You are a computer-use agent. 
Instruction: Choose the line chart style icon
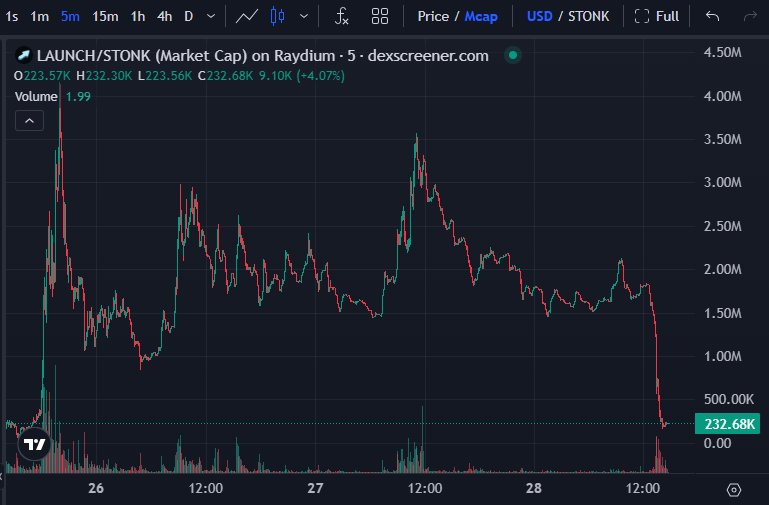pyautogui.click(x=247, y=17)
